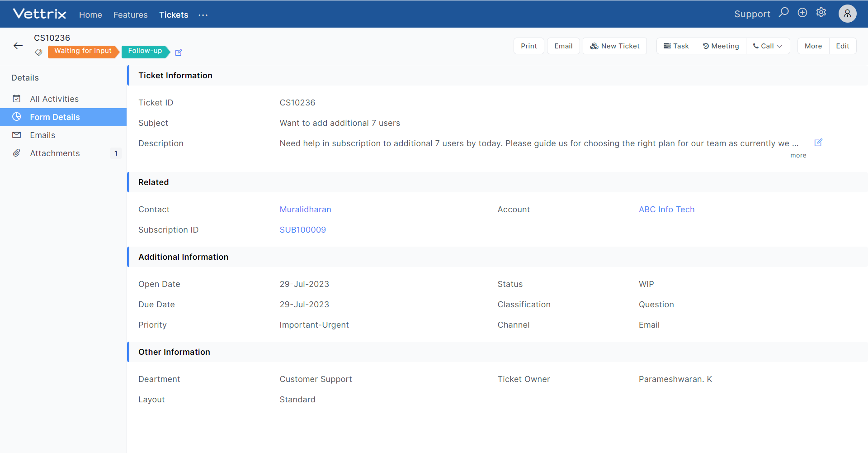868x453 pixels.
Task: Open the user profile avatar
Action: (847, 14)
